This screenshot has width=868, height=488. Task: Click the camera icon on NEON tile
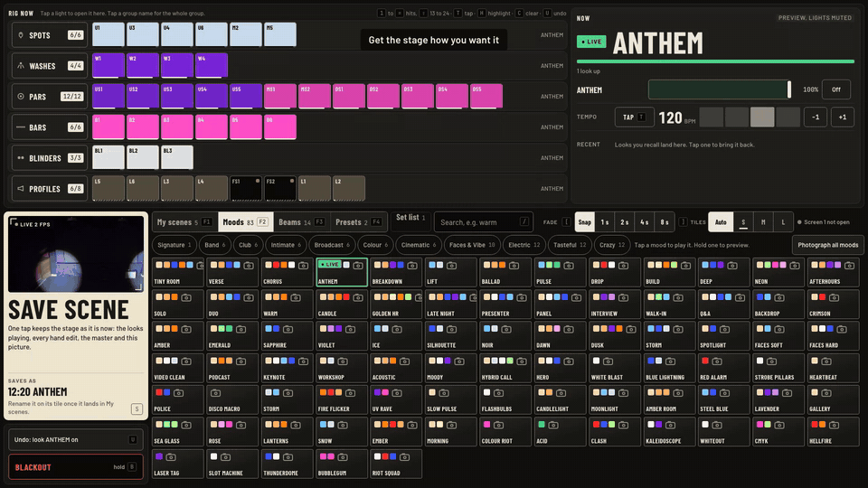795,266
